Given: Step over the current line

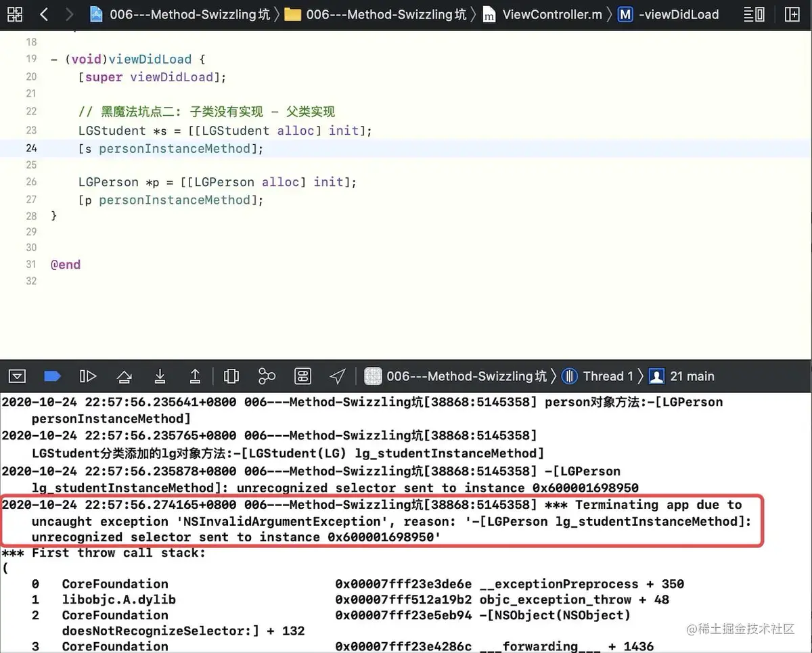Looking at the screenshot, I should click(x=124, y=376).
